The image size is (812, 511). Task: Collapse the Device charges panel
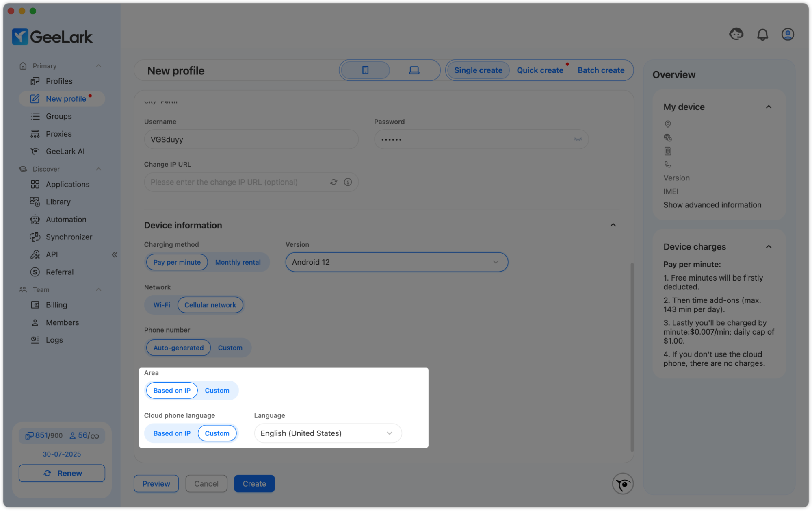[x=769, y=247]
